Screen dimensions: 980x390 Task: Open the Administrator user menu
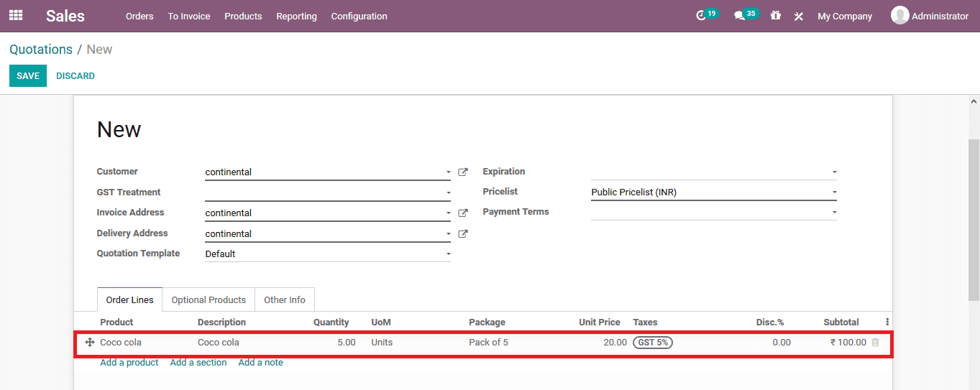pos(930,16)
